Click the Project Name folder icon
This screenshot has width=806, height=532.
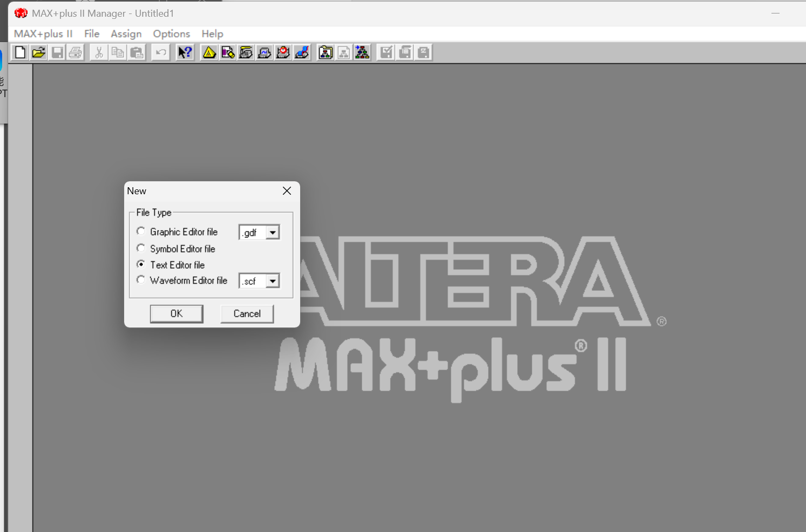(x=326, y=52)
